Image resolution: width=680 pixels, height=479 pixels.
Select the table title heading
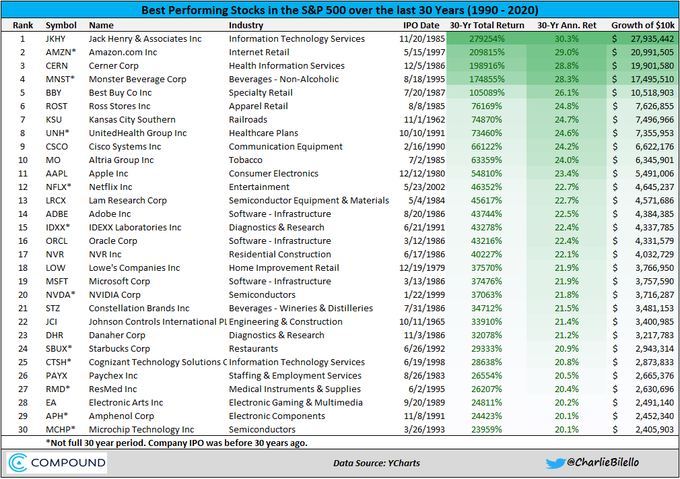pyautogui.click(x=340, y=10)
